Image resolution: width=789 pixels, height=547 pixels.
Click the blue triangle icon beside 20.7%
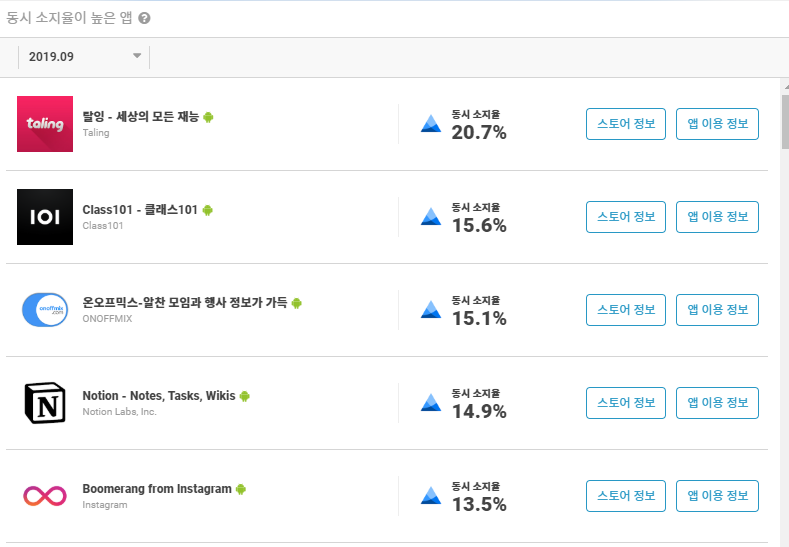[431, 124]
